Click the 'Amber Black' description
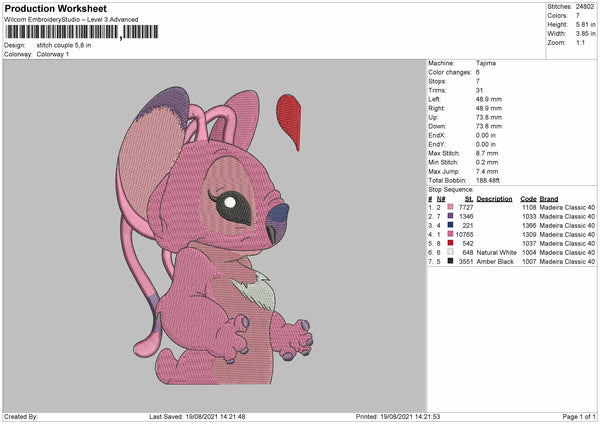The width and height of the screenshot is (600, 424). [x=495, y=261]
